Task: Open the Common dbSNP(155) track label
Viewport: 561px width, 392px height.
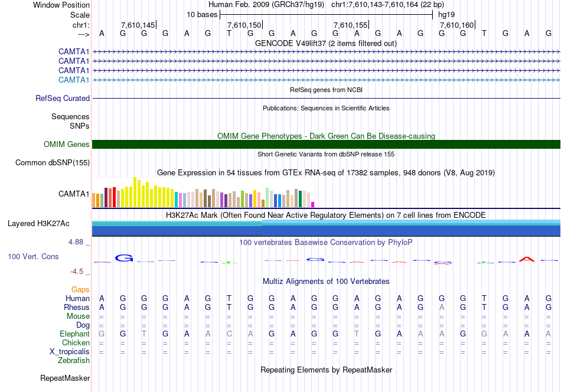Action: coord(53,163)
